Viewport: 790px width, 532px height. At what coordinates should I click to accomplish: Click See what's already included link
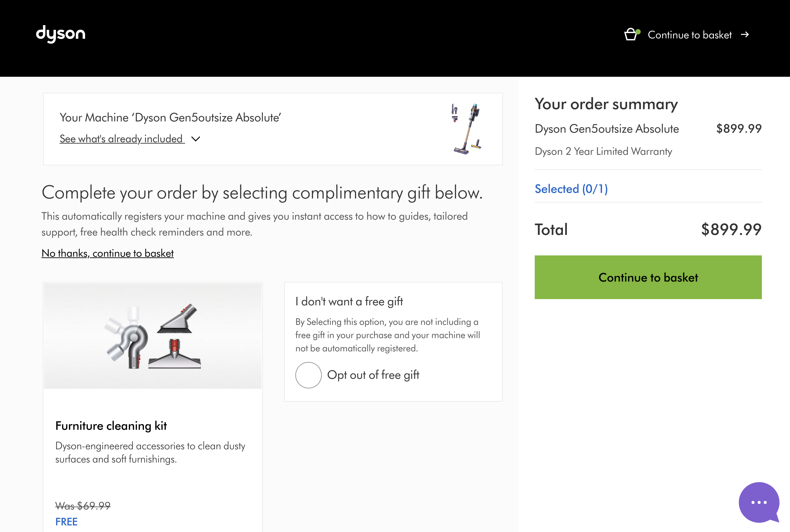click(x=122, y=139)
